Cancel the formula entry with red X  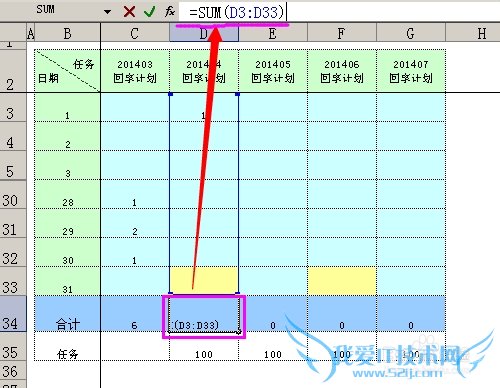pyautogui.click(x=129, y=12)
